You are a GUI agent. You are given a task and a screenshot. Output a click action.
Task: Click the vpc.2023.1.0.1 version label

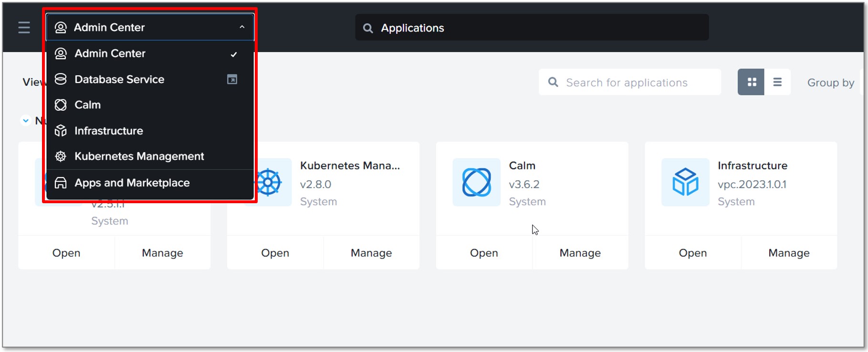[x=752, y=184]
